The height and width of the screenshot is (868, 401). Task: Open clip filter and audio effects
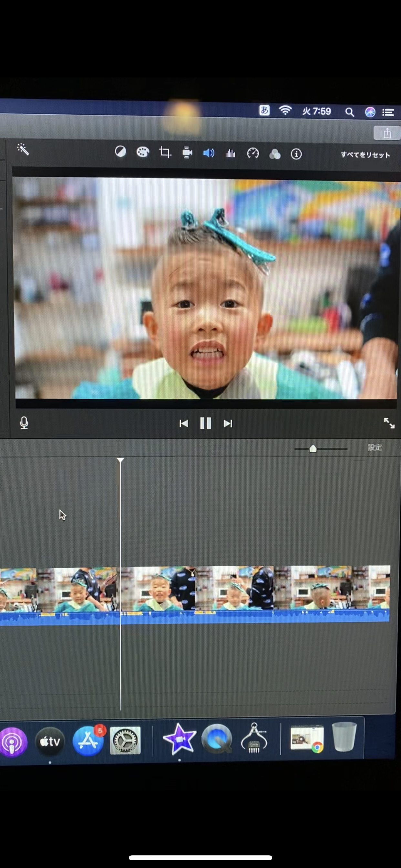[x=275, y=154]
